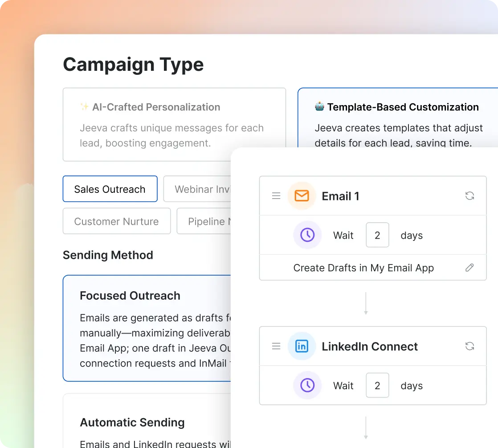Click the sparkle icon beside AI-Crafted Personalization
The width and height of the screenshot is (498, 448).
pyautogui.click(x=84, y=107)
